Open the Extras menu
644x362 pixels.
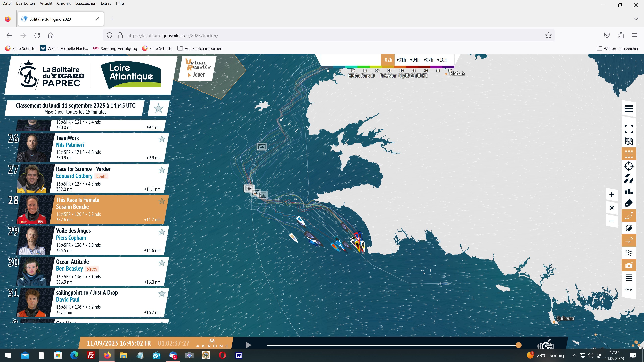pyautogui.click(x=106, y=3)
